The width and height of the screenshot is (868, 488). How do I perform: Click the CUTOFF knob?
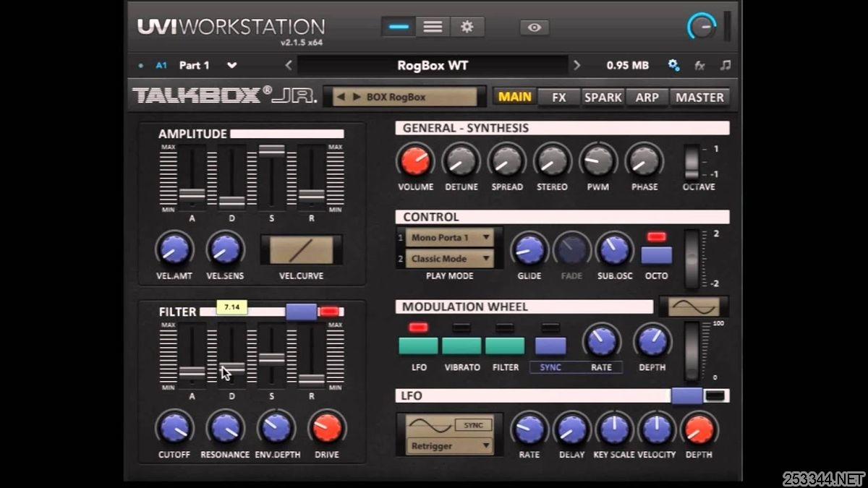174,428
